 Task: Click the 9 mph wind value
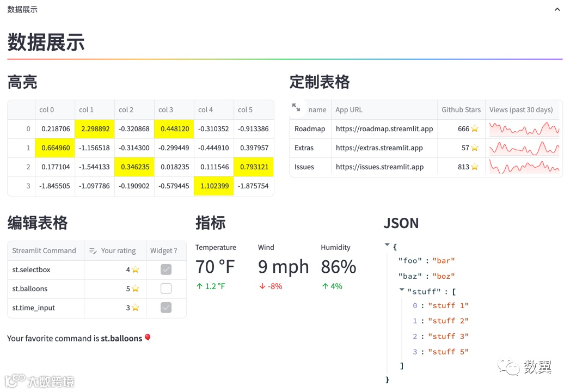(283, 267)
